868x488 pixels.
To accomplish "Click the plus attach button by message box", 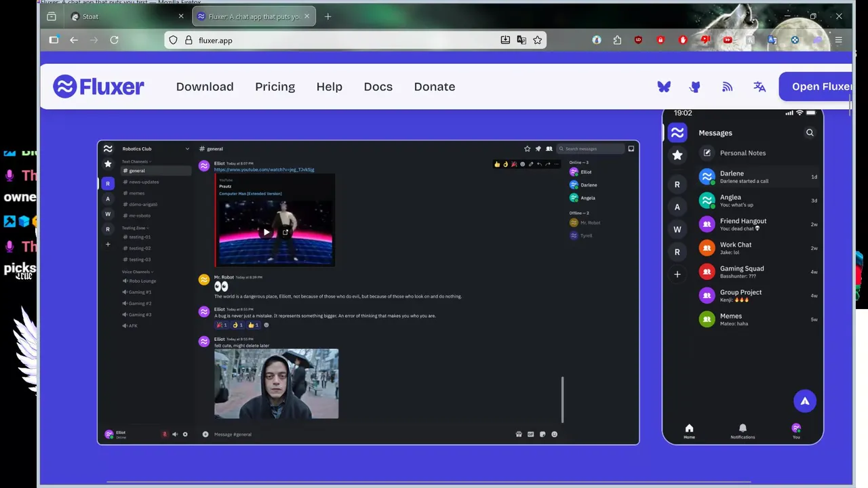I will (x=205, y=434).
